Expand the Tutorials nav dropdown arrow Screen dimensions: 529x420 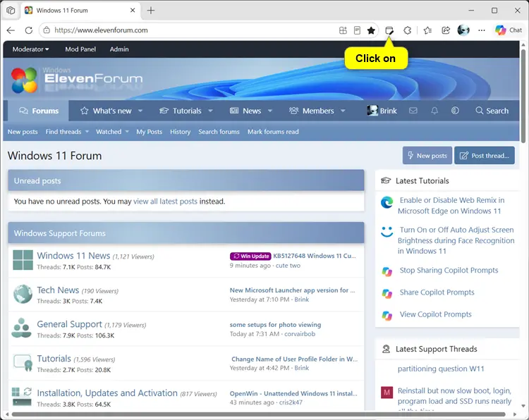(210, 111)
